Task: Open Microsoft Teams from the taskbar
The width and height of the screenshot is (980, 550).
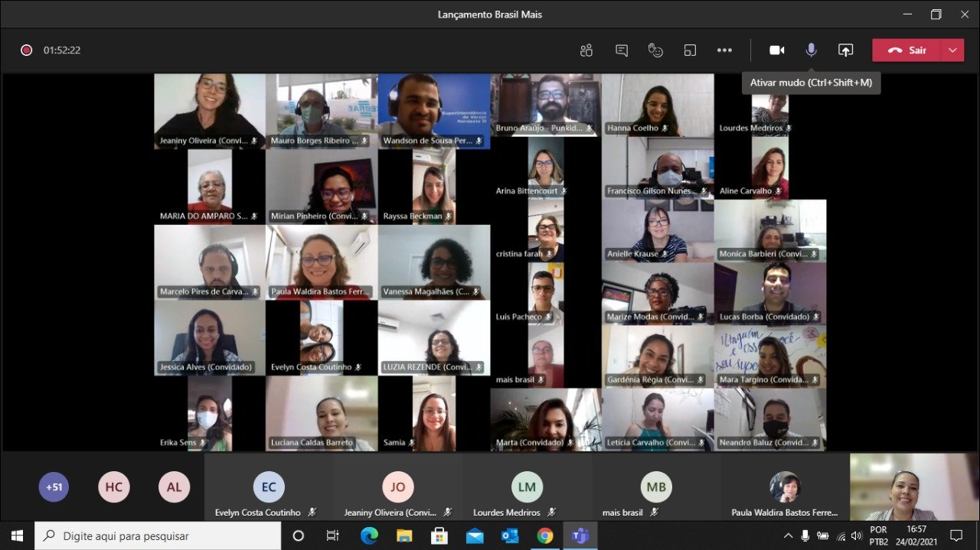Action: [580, 535]
